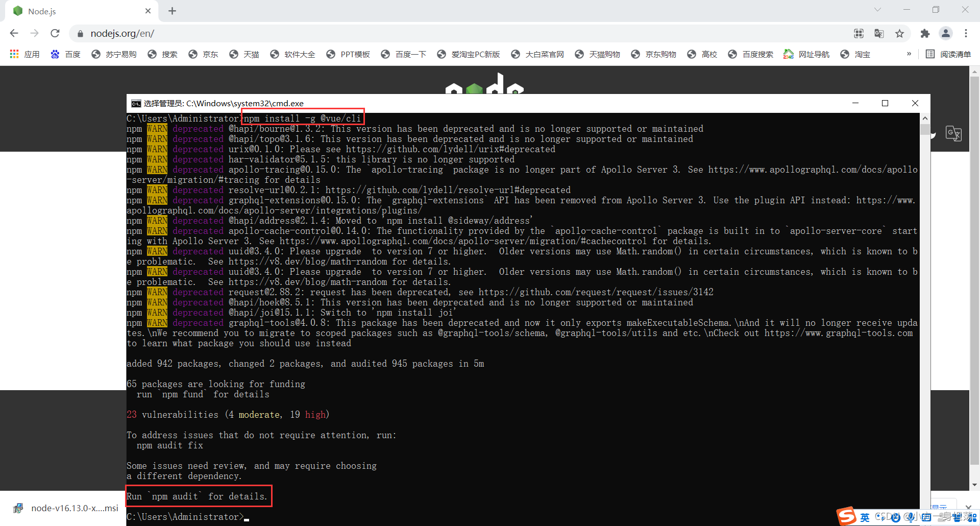Click '65 packages are looking for funding' line
The image size is (980, 526).
[x=216, y=384]
